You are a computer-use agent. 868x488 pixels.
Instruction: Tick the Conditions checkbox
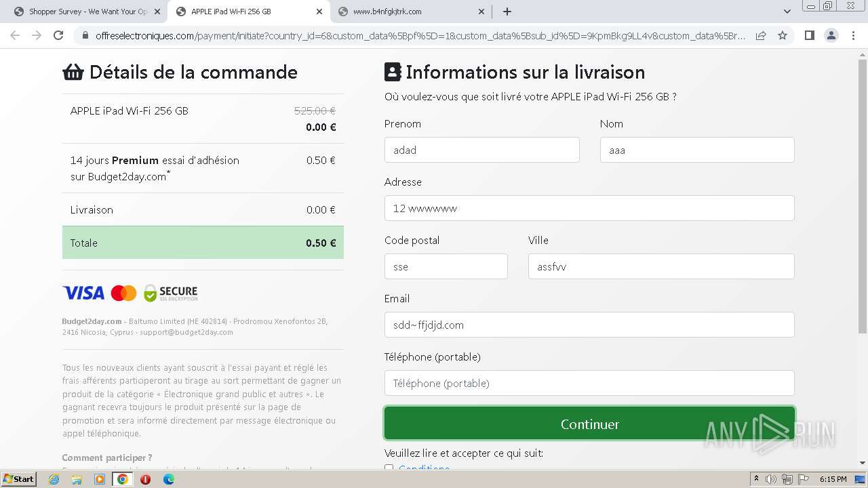[x=389, y=468]
